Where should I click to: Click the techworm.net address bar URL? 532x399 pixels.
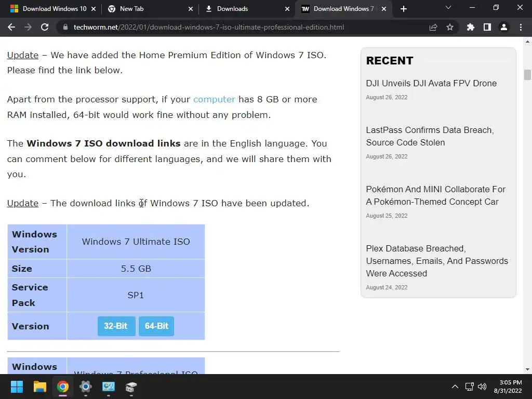point(209,27)
